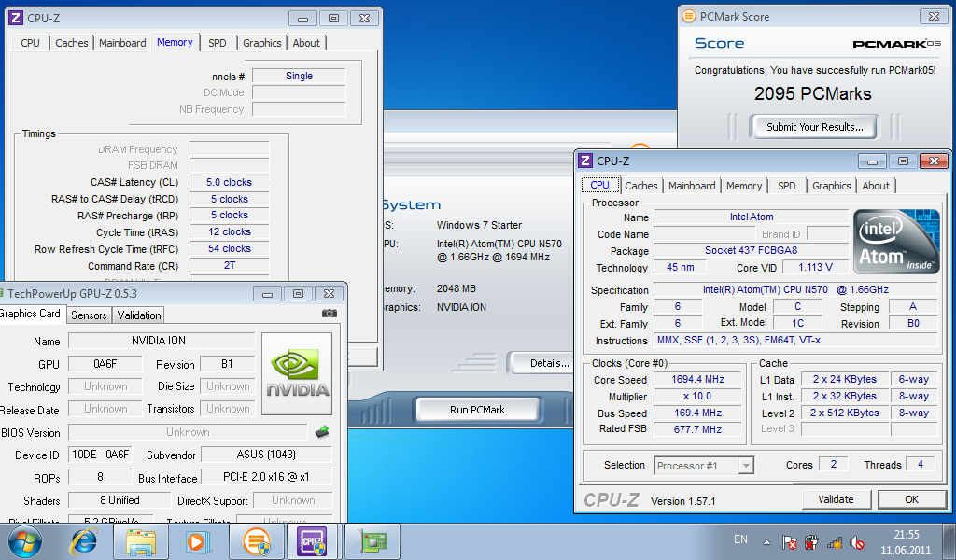Image resolution: width=956 pixels, height=560 pixels.
Task: Switch to CPU-Z taskbar icon
Action: click(312, 541)
